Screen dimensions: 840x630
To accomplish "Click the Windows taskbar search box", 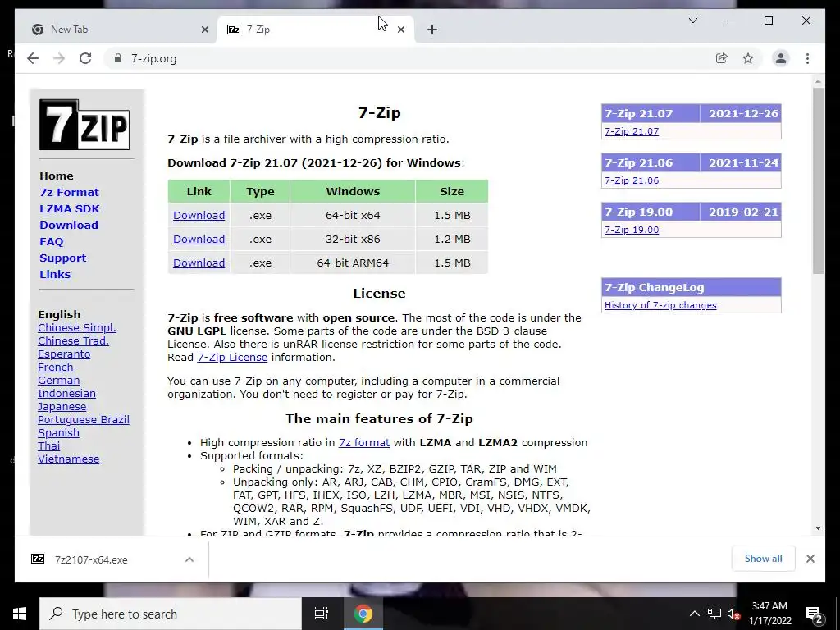I will pyautogui.click(x=171, y=614).
